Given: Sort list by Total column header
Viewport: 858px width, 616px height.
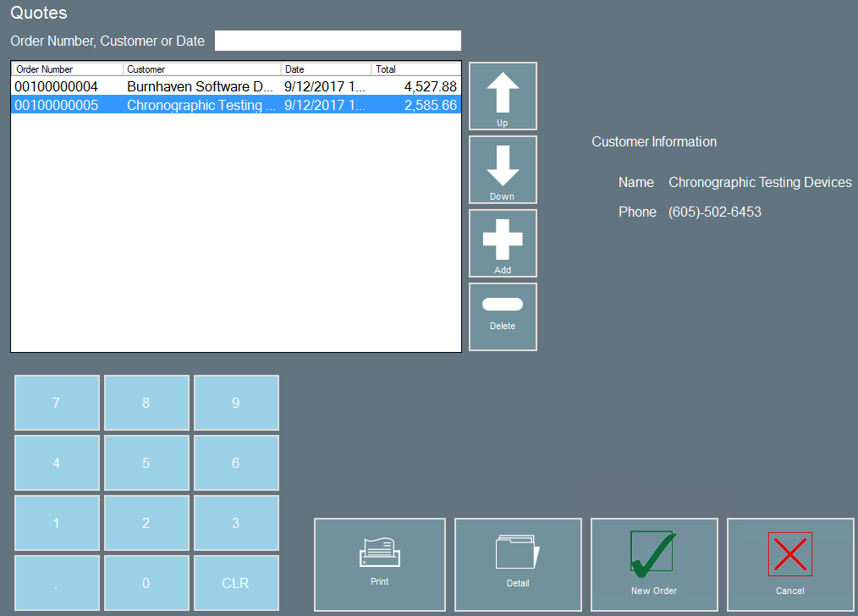Looking at the screenshot, I should click(416, 69).
